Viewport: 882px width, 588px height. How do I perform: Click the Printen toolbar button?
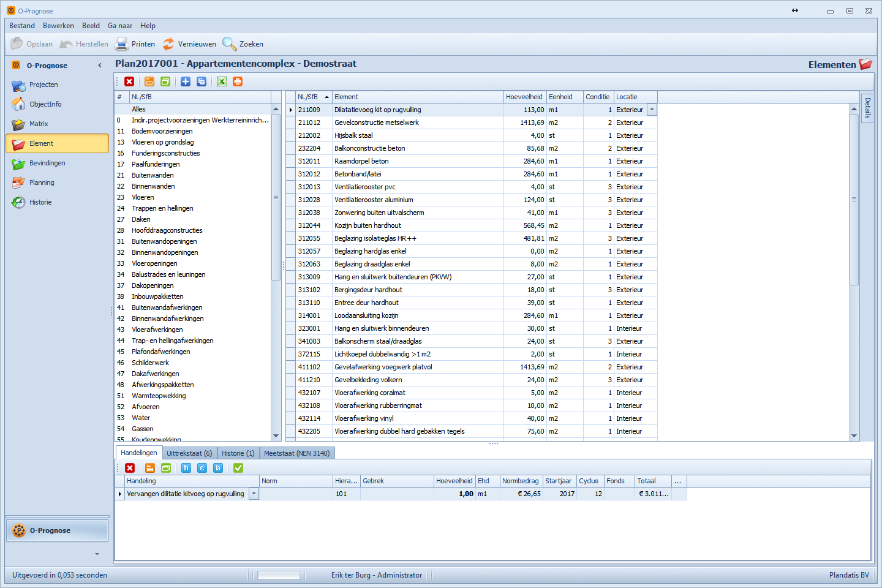pos(135,44)
